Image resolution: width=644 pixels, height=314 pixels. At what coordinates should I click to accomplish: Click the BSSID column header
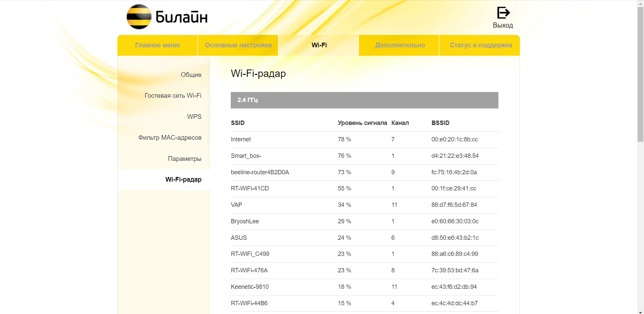tap(440, 123)
